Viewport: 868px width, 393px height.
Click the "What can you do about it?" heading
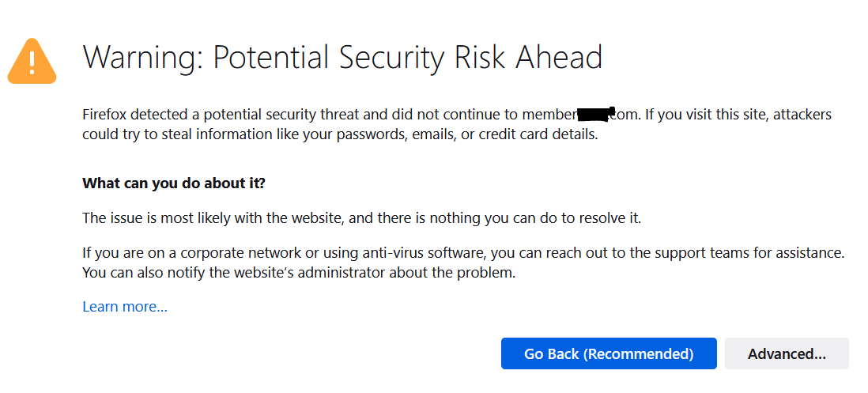coord(174,183)
